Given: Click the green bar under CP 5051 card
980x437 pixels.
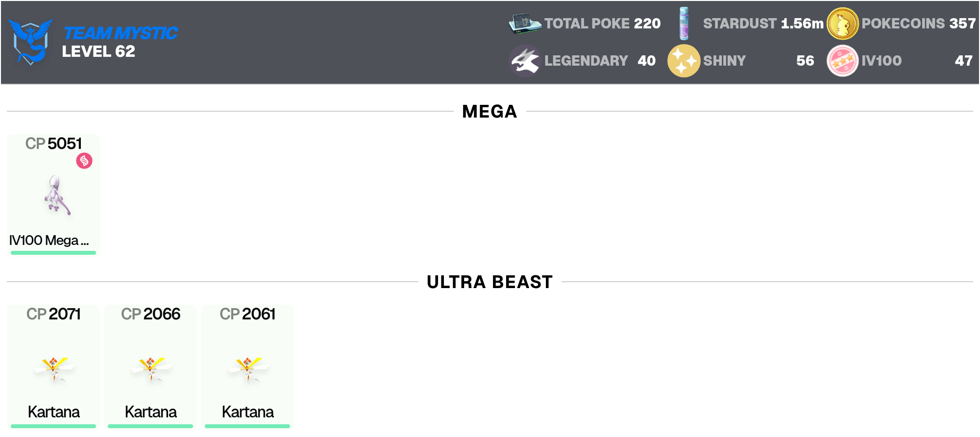Looking at the screenshot, I should pyautogui.click(x=53, y=253).
